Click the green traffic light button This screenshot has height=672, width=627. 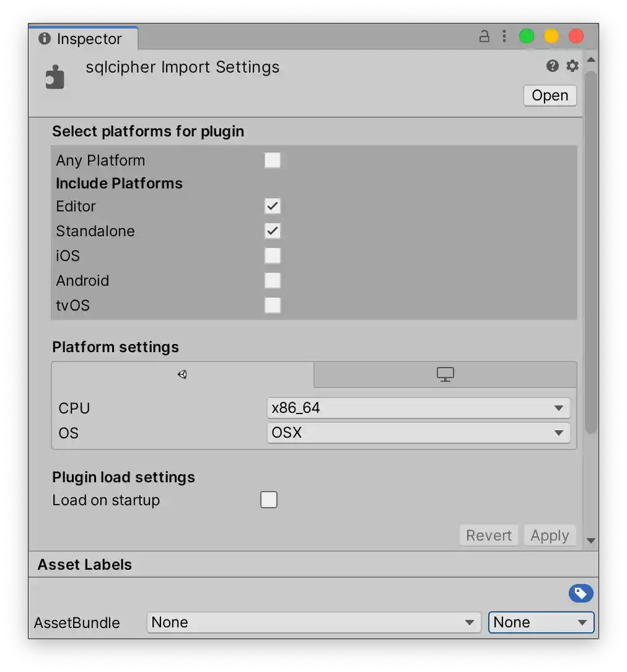[x=526, y=36]
